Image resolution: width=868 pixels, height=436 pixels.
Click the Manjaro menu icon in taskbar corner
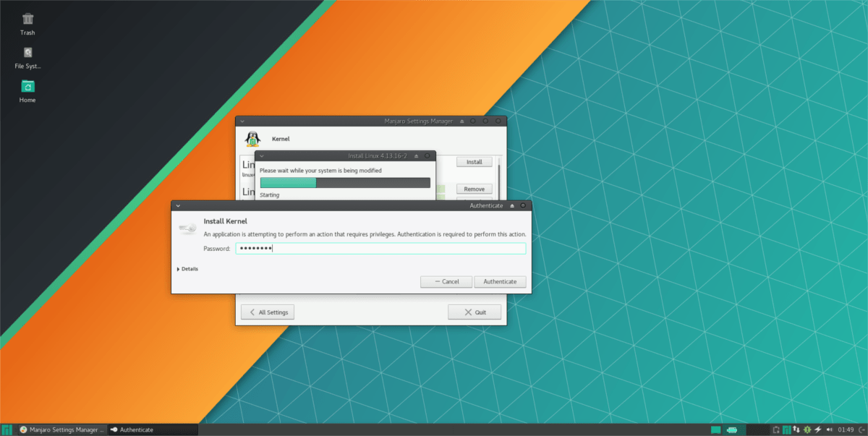(7, 429)
